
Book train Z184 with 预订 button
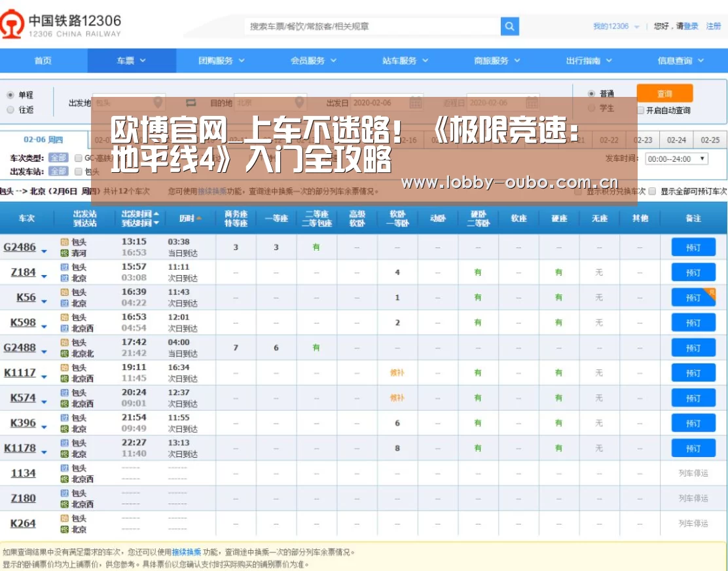693,272
